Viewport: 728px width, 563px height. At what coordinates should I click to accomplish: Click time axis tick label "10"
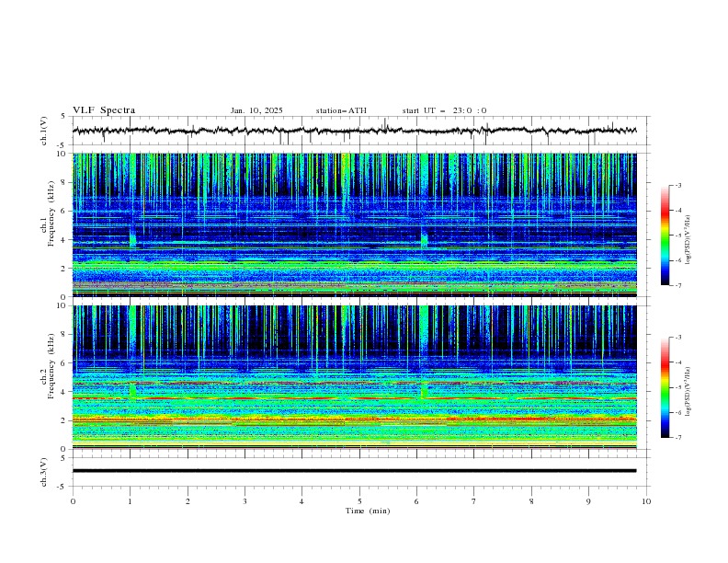(646, 501)
